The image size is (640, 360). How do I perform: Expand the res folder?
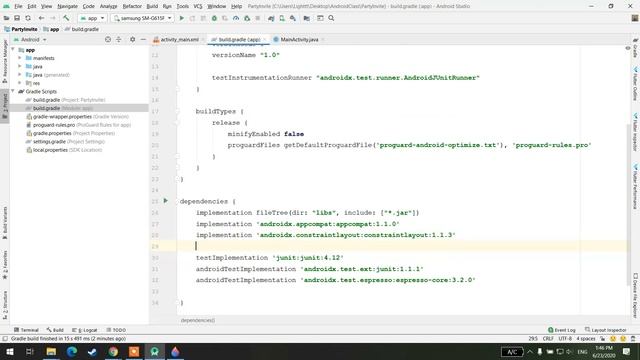point(20,83)
